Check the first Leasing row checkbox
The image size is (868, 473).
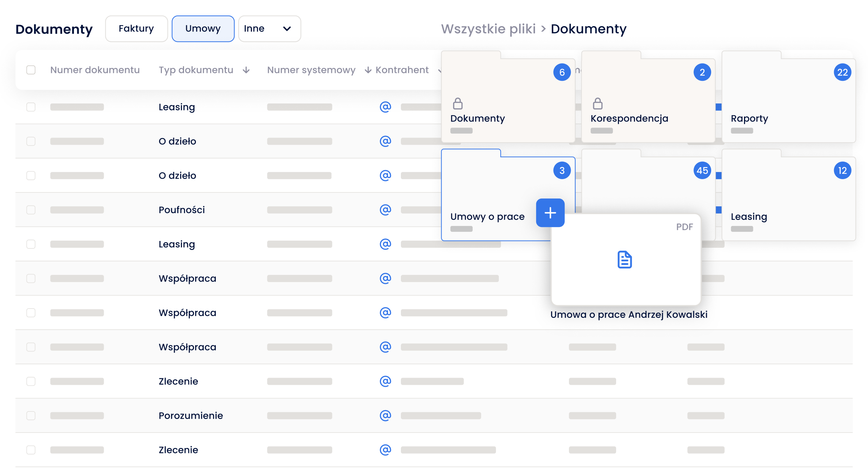pos(31,107)
